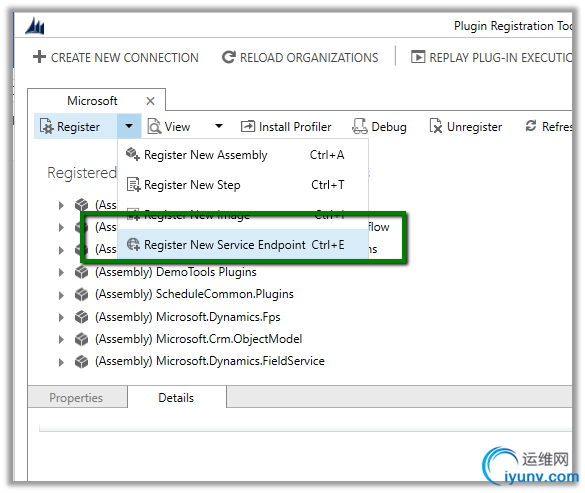Expand the ScheduleCommon.Plugins assembly

point(61,295)
